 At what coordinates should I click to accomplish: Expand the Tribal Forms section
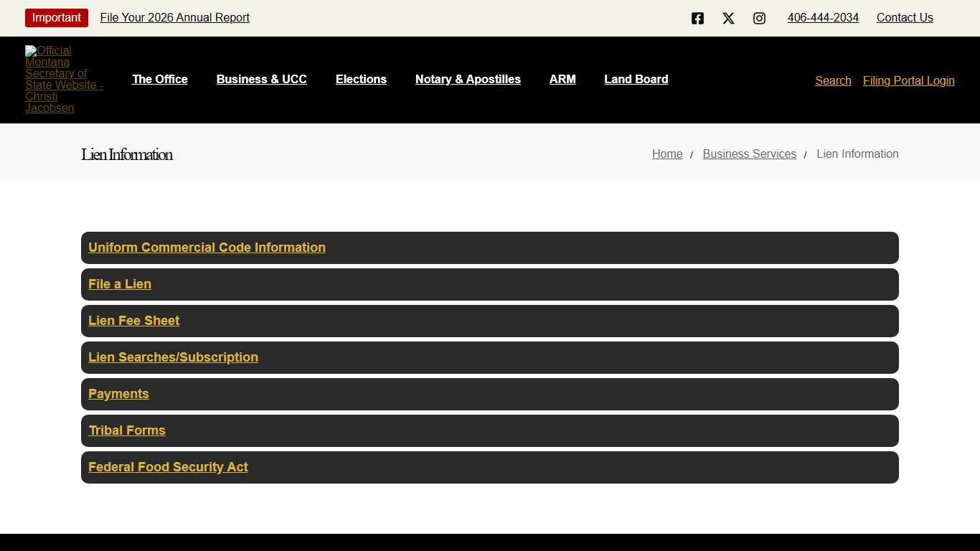coord(127,430)
